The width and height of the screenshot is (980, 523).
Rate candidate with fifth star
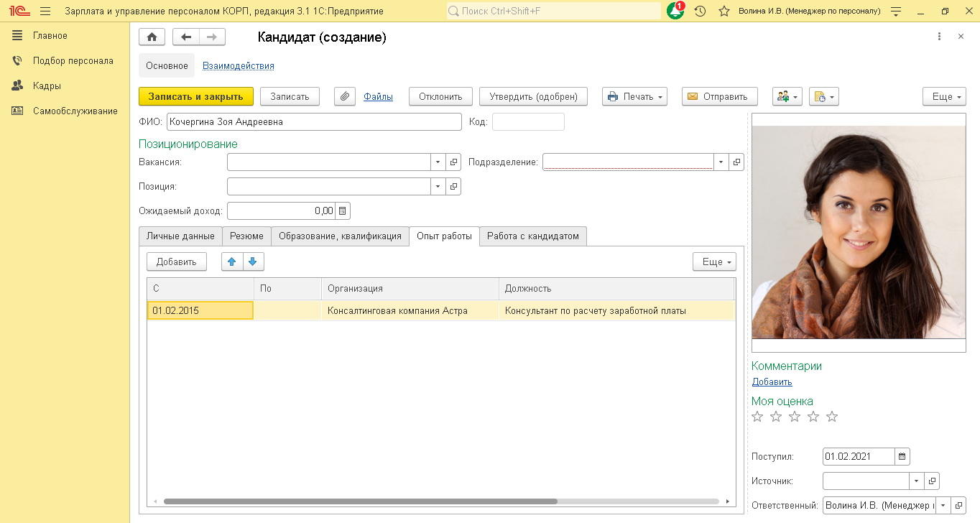(832, 417)
